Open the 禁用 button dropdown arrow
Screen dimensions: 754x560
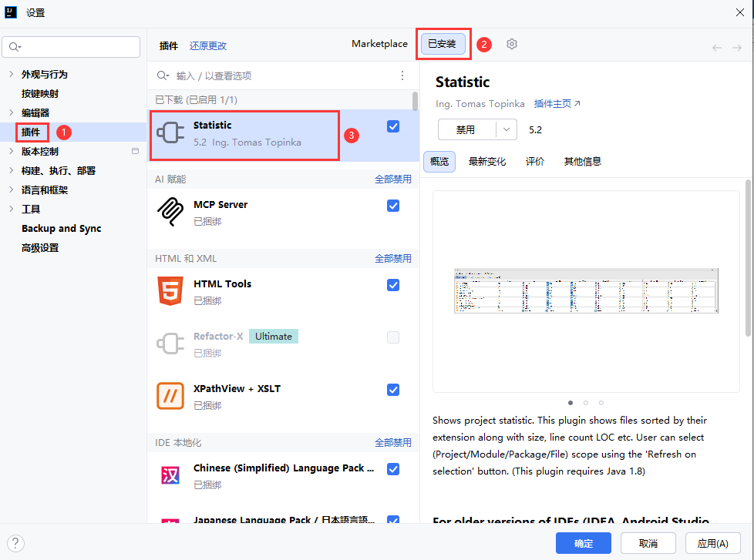pyautogui.click(x=507, y=129)
